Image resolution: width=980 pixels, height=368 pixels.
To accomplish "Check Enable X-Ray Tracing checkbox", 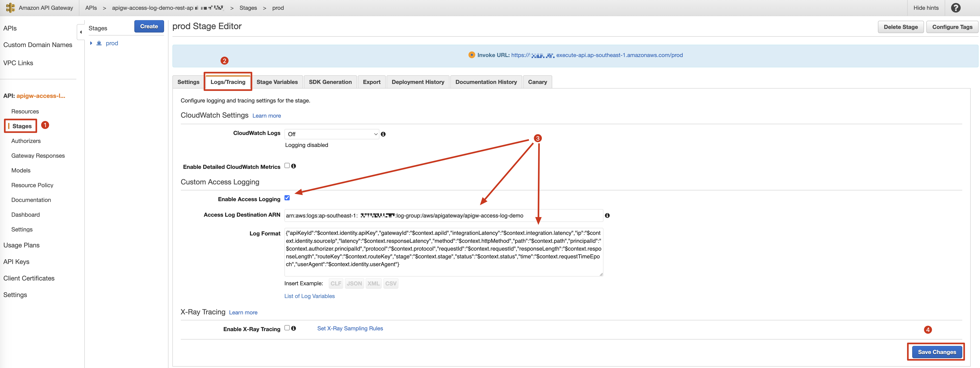I will coord(287,328).
